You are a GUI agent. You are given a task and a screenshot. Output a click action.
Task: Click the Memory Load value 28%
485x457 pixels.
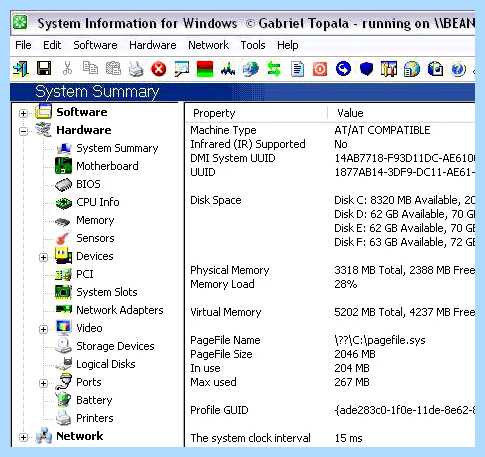click(346, 284)
